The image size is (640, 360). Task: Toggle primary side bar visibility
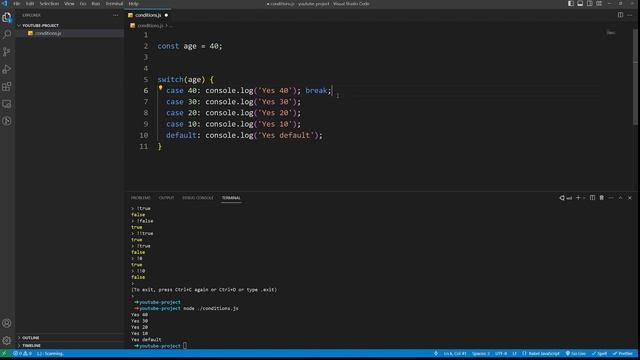coord(571,4)
